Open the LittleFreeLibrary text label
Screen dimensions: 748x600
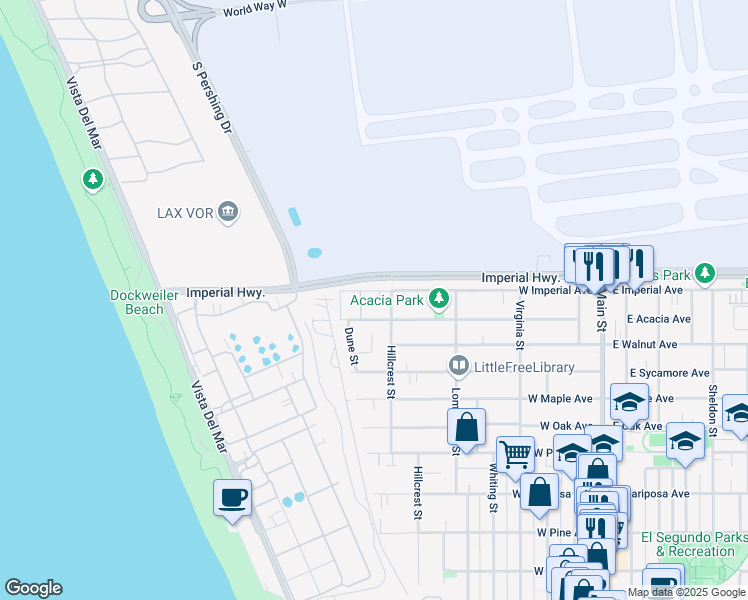524,367
